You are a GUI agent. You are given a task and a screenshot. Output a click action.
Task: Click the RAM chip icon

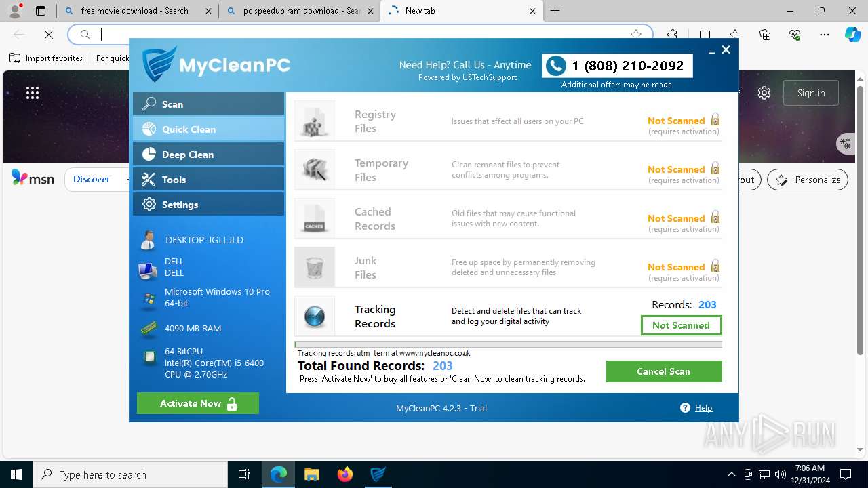(149, 329)
